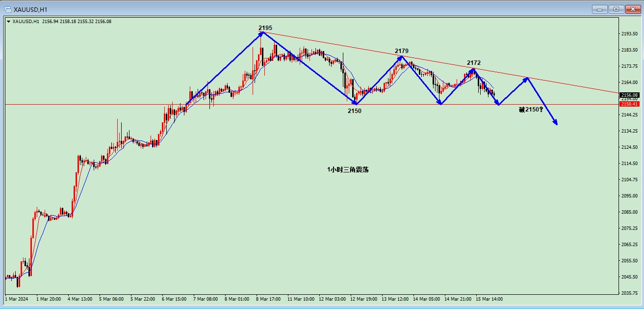
Task: Click price axis value 2075.25
Action: tap(630, 228)
